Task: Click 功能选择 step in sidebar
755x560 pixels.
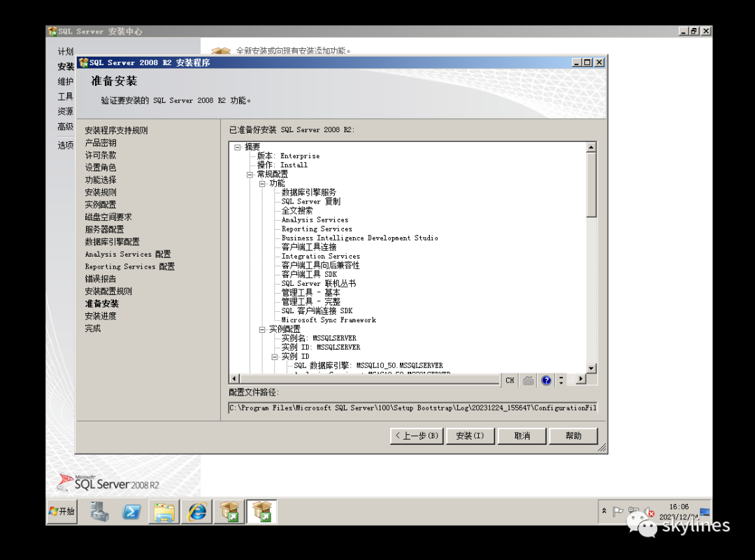Action: [101, 180]
